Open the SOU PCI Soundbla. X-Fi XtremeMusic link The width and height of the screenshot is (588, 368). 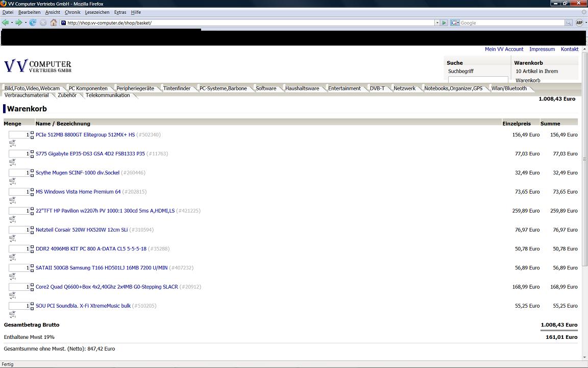[83, 306]
